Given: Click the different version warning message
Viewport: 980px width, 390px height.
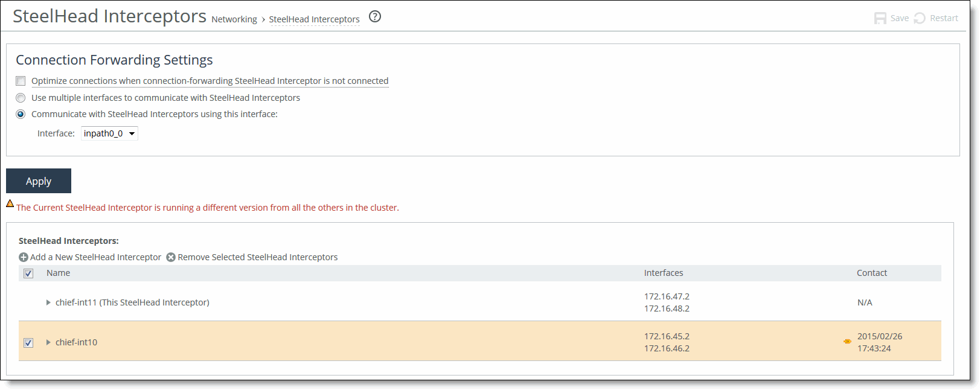Looking at the screenshot, I should (208, 208).
